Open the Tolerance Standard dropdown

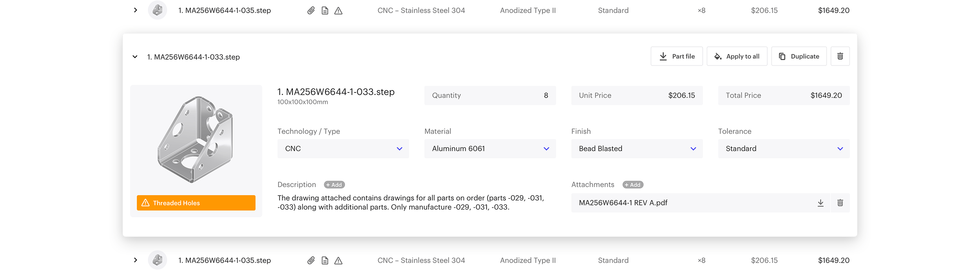pos(784,149)
